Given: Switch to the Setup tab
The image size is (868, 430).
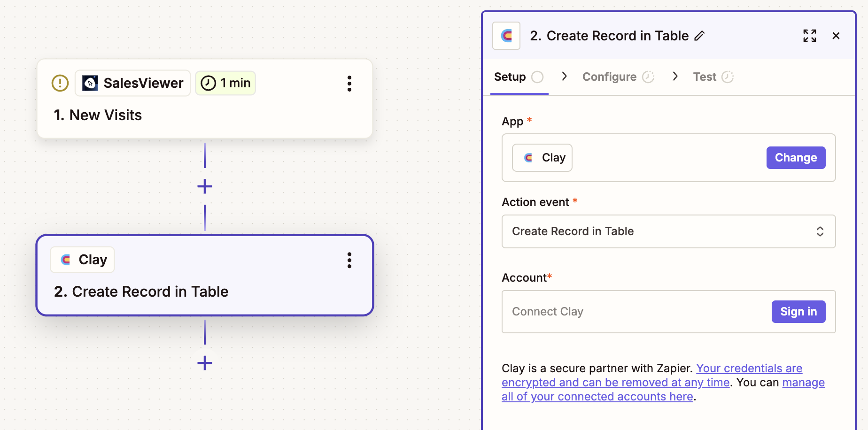Looking at the screenshot, I should 519,77.
